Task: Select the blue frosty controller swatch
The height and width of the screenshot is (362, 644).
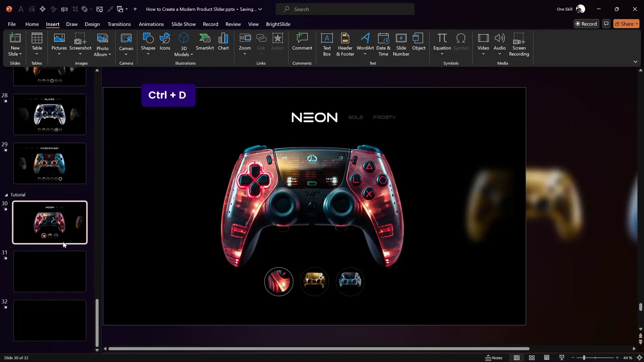Action: coord(350,282)
